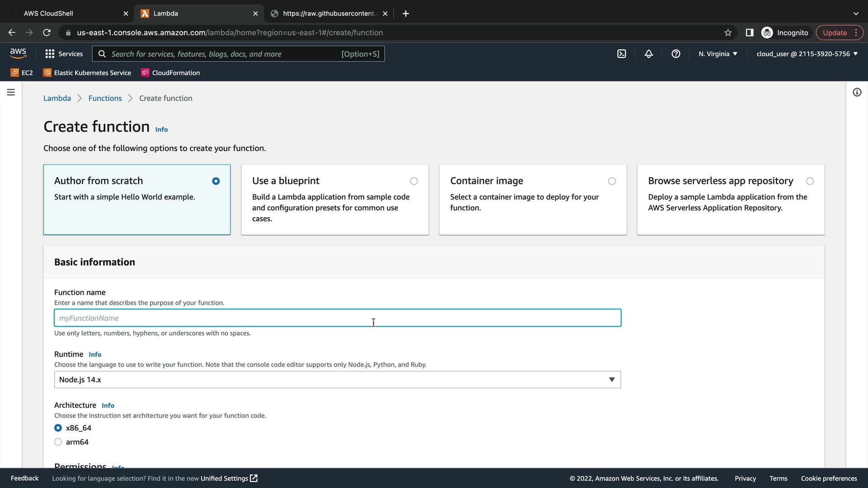Viewport: 868px width, 488px height.
Task: Click the AWS logo home icon
Action: 18,53
